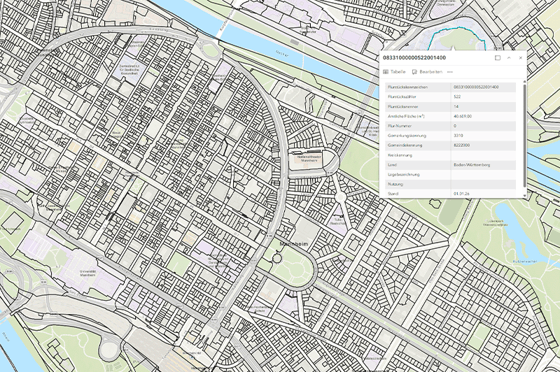
Task: Open the three-dots more options menu in the popup
Action: coord(450,72)
